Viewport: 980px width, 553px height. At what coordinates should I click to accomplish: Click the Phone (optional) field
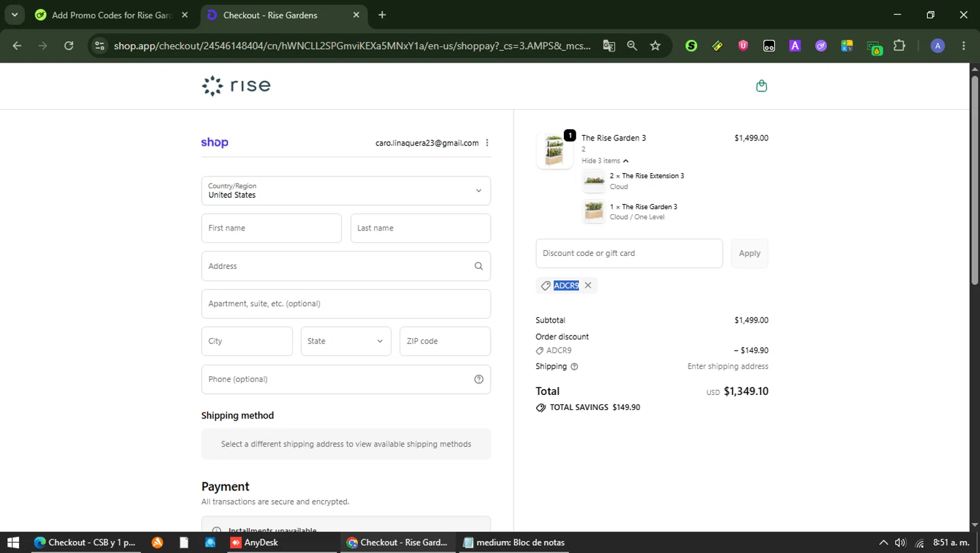(346, 379)
